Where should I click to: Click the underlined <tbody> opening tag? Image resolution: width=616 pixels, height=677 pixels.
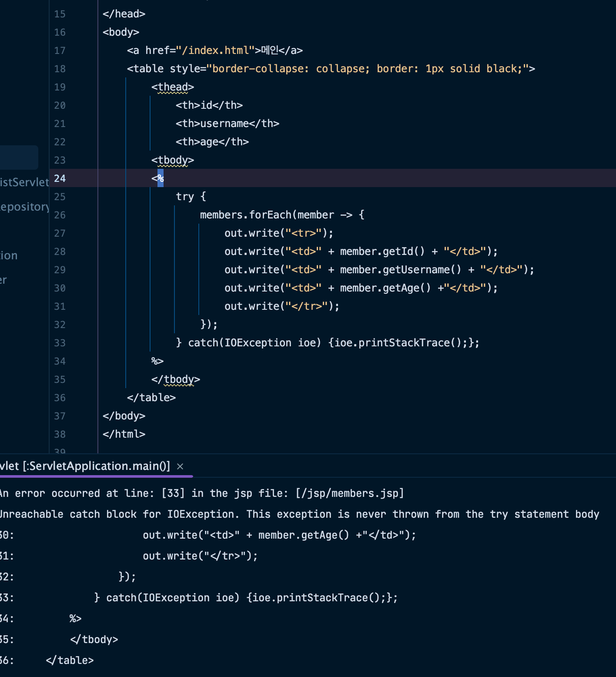(173, 160)
